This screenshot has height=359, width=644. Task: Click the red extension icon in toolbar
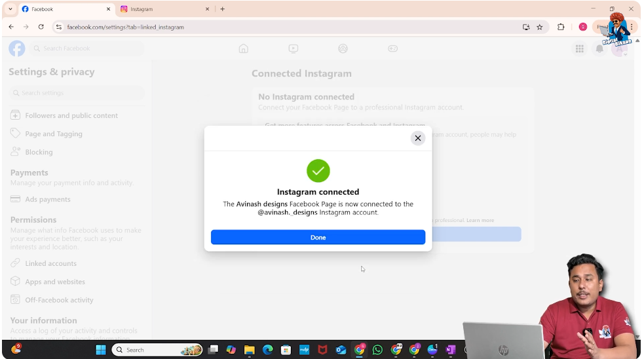pyautogui.click(x=582, y=27)
